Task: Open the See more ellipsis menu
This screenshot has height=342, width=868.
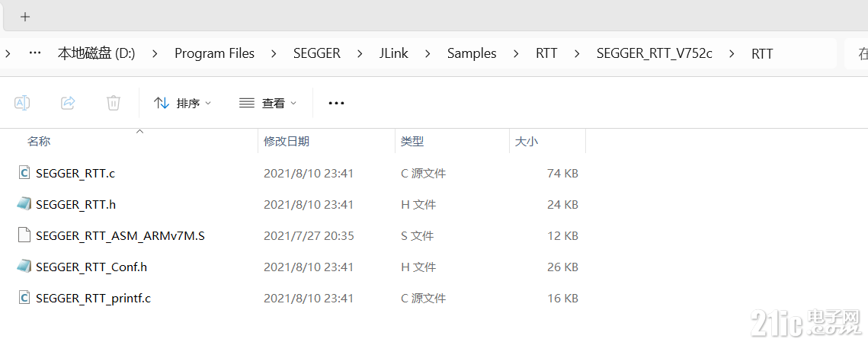Action: [337, 103]
